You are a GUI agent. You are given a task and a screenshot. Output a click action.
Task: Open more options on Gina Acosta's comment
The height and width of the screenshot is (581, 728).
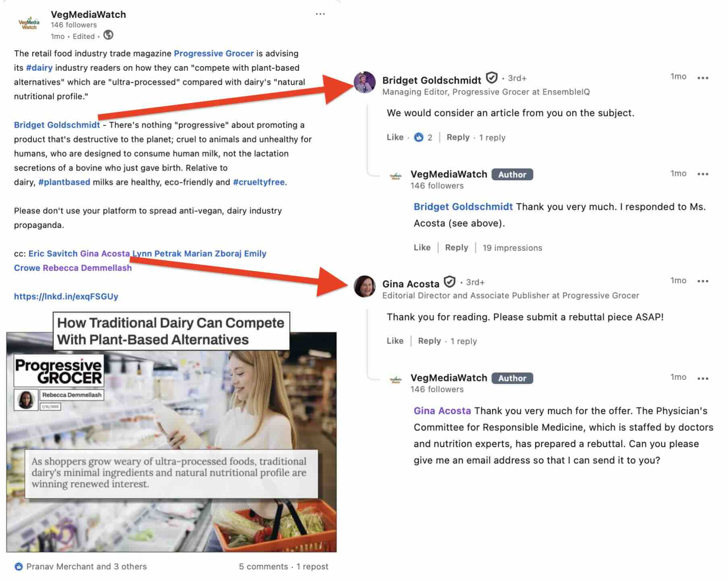click(703, 281)
